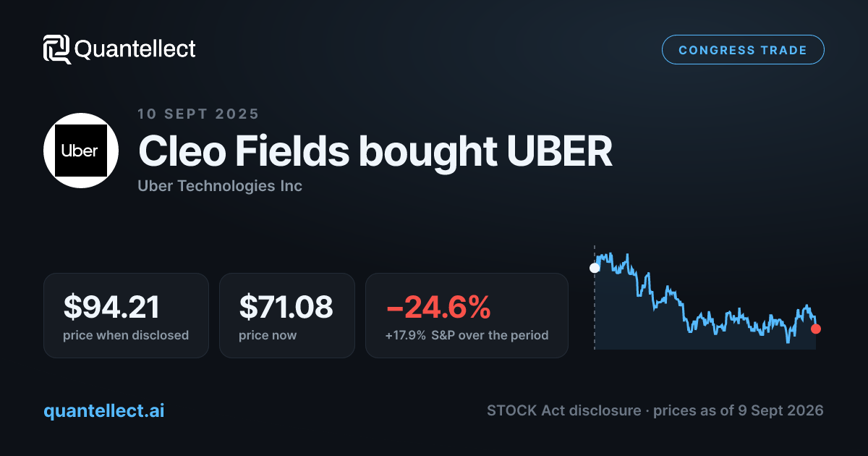Click the price when disclosed label
Image resolution: width=868 pixels, height=456 pixels.
pos(126,335)
